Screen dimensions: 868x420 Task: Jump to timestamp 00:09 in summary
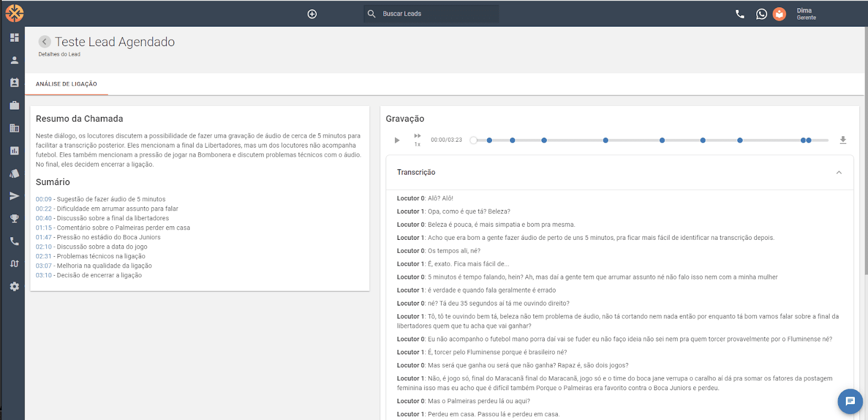[43, 199]
